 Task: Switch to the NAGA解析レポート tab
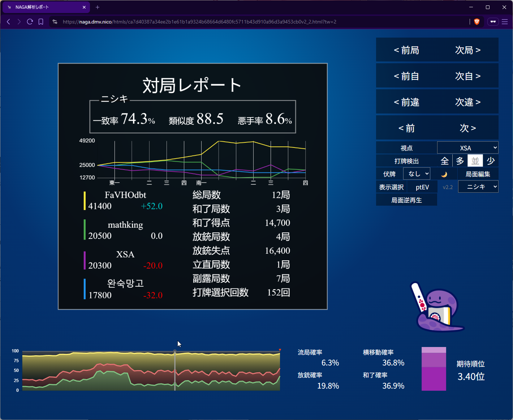pyautogui.click(x=45, y=7)
